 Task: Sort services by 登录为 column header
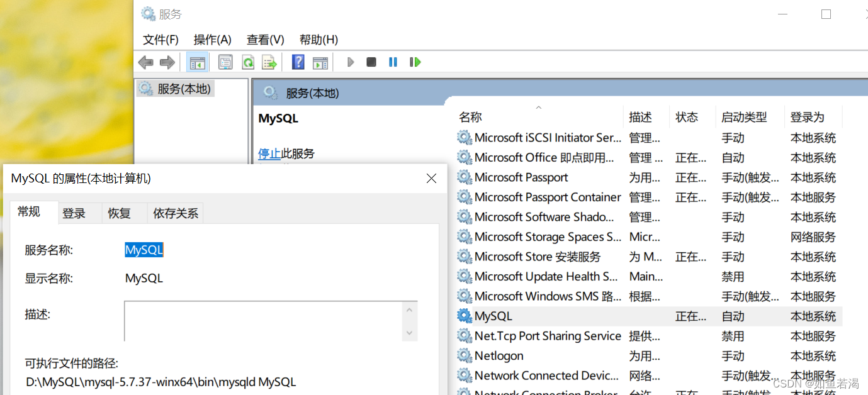pyautogui.click(x=813, y=117)
